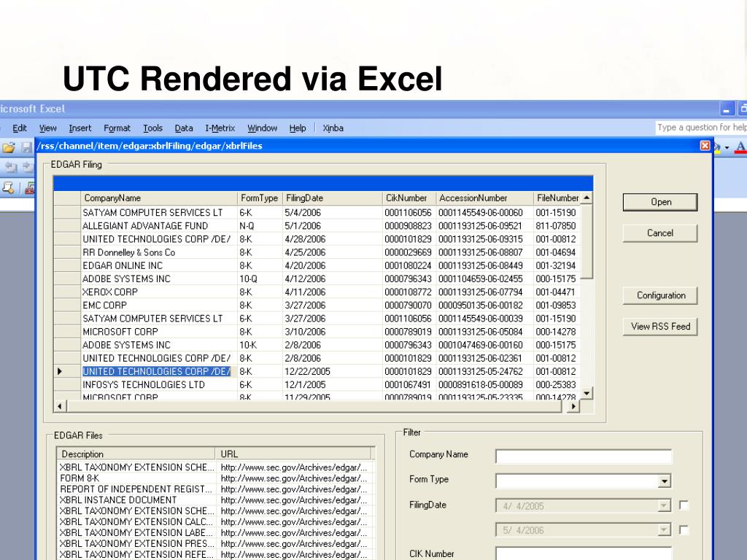Open the fill color dropdown arrow

click(x=727, y=147)
